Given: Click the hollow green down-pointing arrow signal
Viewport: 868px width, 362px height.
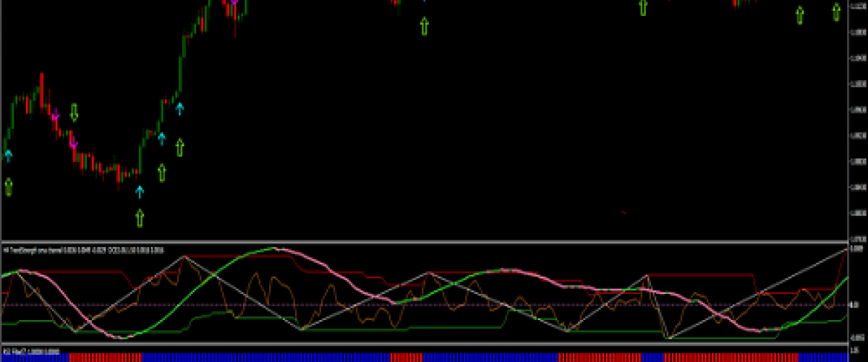Looking at the screenshot, I should [x=74, y=112].
